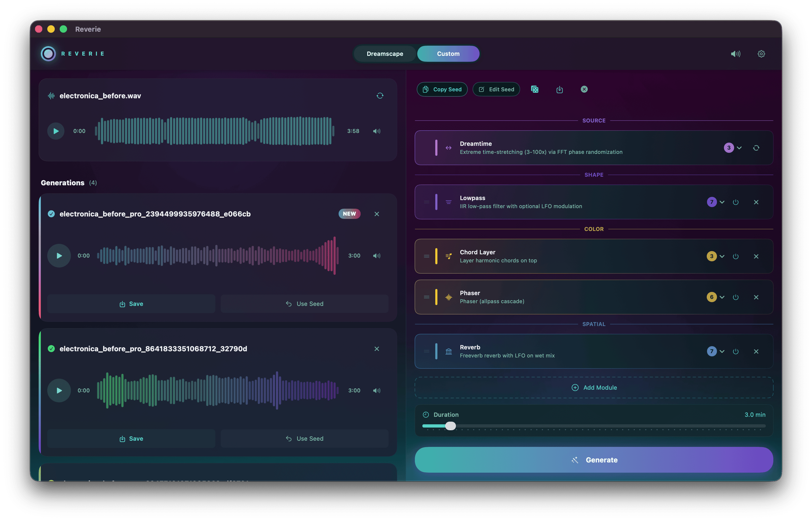Grab the Lowpass module drag handle
Image resolution: width=812 pixels, height=521 pixels.
click(426, 202)
